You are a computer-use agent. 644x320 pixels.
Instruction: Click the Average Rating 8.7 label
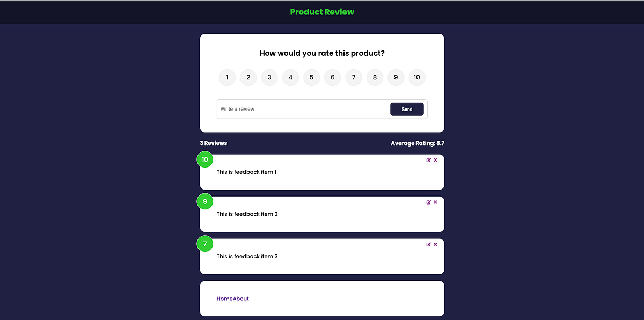click(x=418, y=143)
